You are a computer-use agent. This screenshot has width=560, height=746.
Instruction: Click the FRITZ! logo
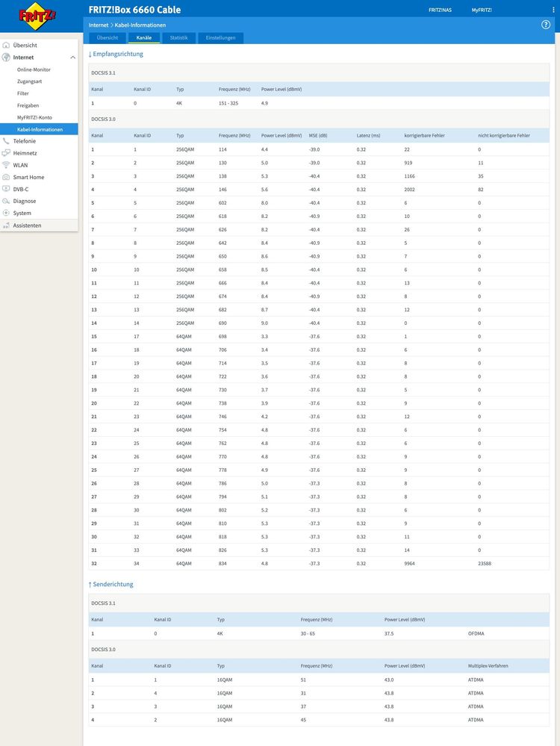37,16
